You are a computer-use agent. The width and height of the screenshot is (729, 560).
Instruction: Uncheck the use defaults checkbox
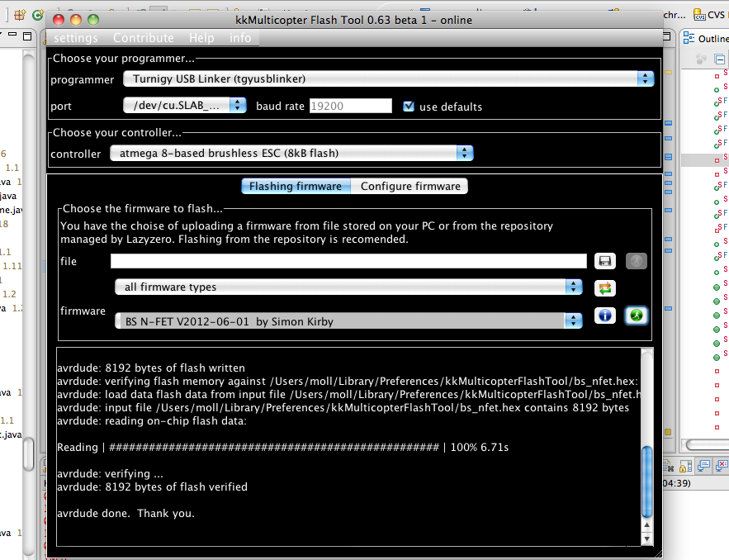pyautogui.click(x=408, y=105)
